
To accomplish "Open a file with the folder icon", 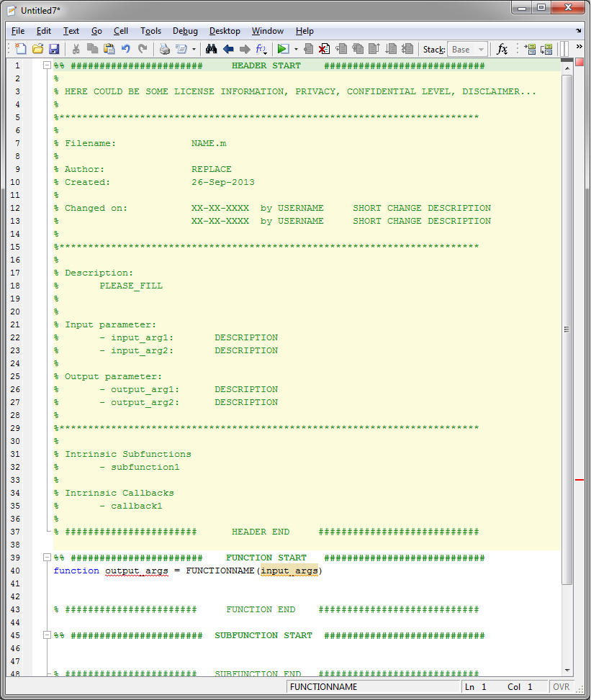I will pyautogui.click(x=38, y=49).
